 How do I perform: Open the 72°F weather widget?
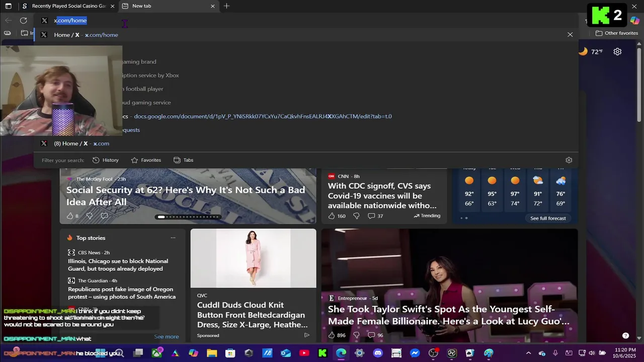click(x=591, y=51)
